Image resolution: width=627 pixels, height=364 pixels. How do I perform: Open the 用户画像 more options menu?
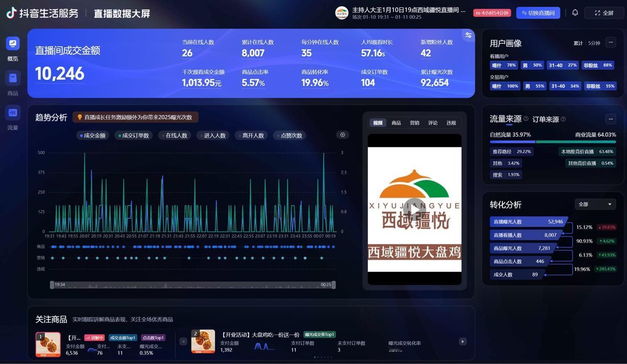click(x=611, y=42)
